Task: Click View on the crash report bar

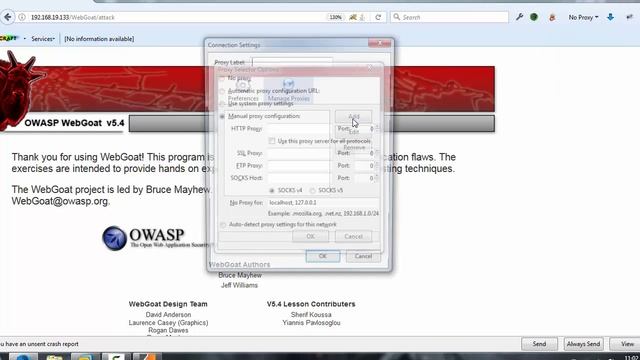Action: click(627, 344)
